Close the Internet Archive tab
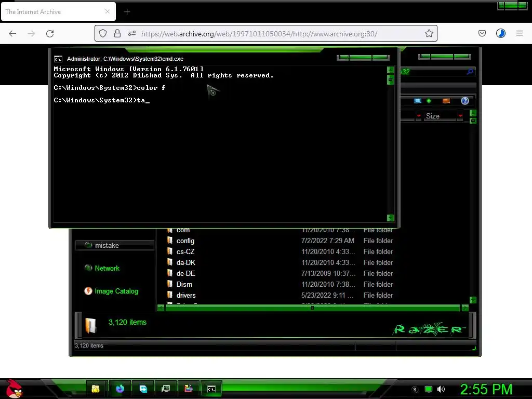Viewport: 532px width, 399px height. click(107, 11)
